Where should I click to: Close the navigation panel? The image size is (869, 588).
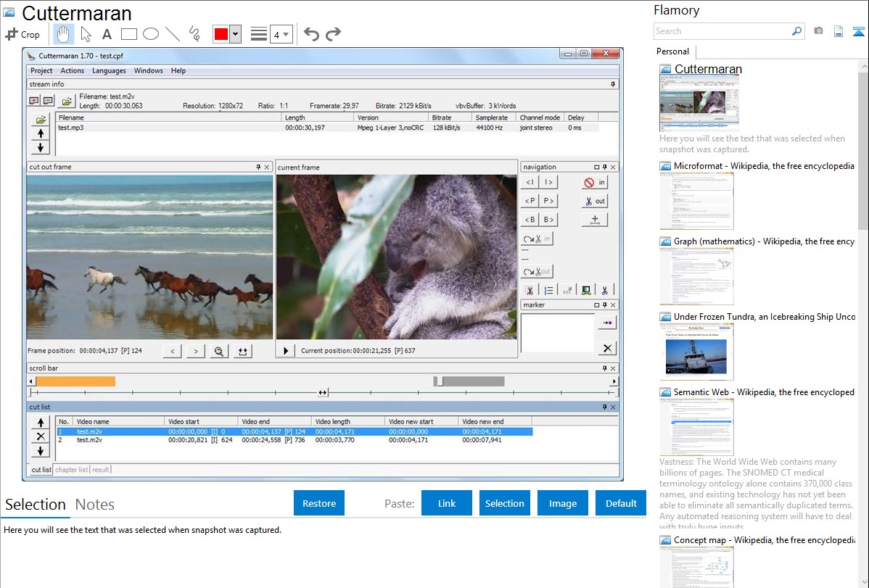[613, 167]
